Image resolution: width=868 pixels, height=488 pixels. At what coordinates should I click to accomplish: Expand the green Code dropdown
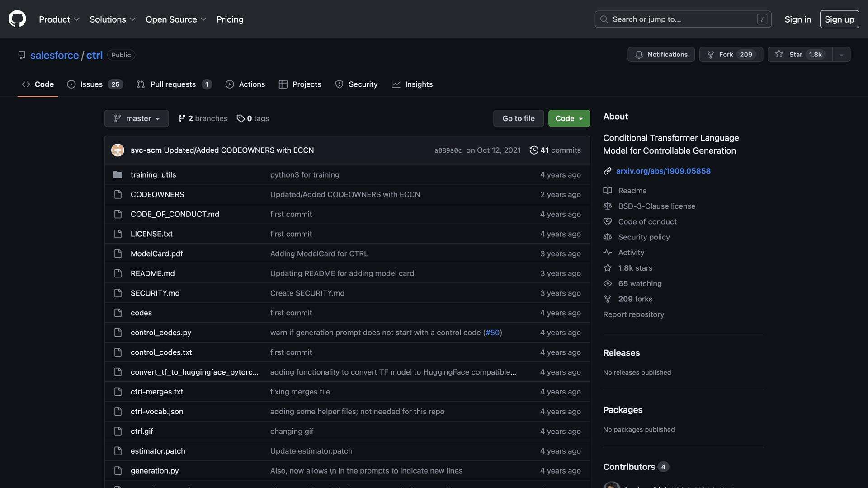coord(569,118)
